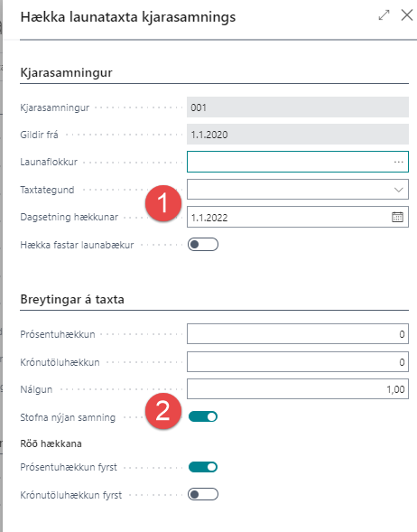This screenshot has width=417, height=532.
Task: Click into the Launaflokkur input field
Action: (x=291, y=162)
